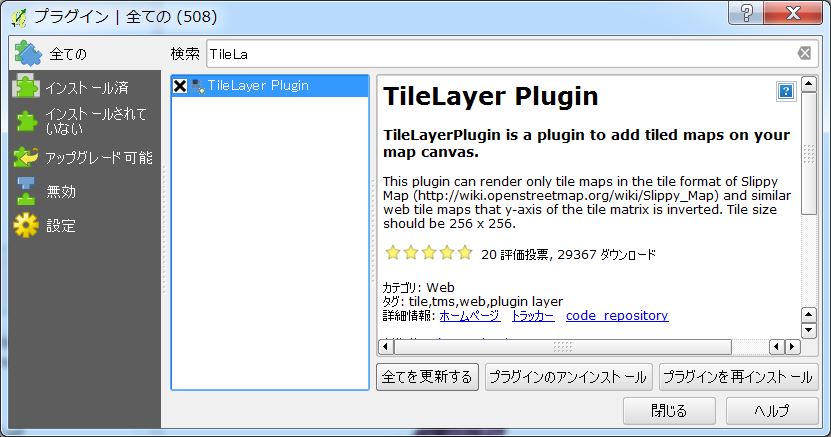831x437 pixels.
Task: Clear the search field with X icon
Action: 805,53
